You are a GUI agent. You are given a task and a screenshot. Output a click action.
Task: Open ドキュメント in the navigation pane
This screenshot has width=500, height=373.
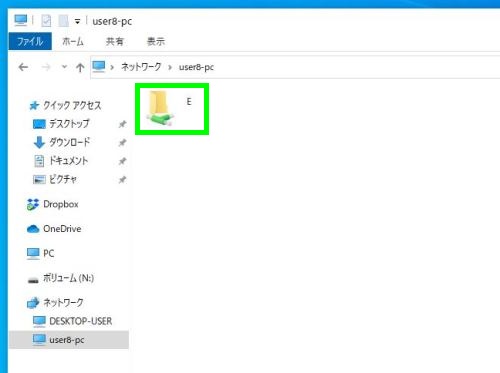(61, 161)
